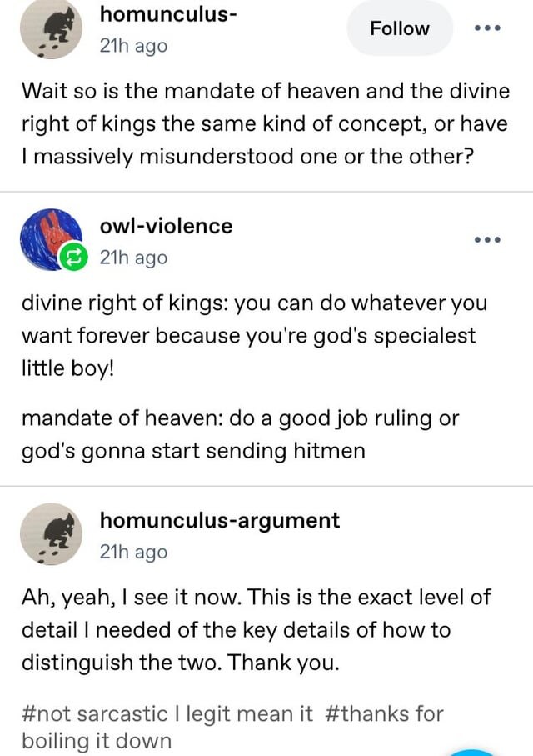
Task: Click the divine right of kings reply paragraph
Action: pyautogui.click(x=255, y=336)
